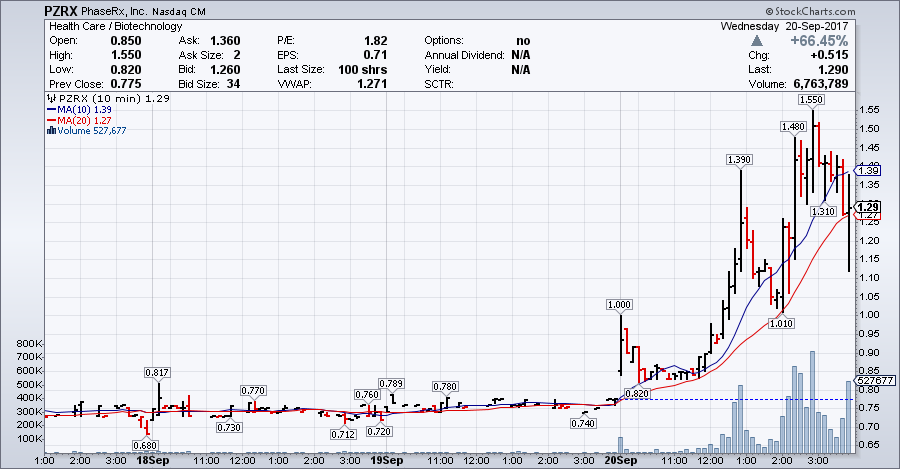Click the 0.817 price callout on 18Sep
The height and width of the screenshot is (469, 900).
click(x=157, y=373)
